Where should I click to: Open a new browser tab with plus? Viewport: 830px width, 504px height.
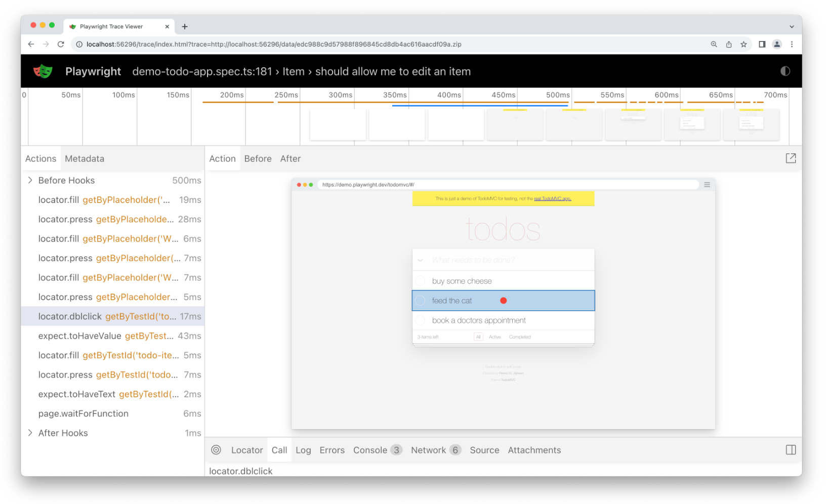pos(185,26)
